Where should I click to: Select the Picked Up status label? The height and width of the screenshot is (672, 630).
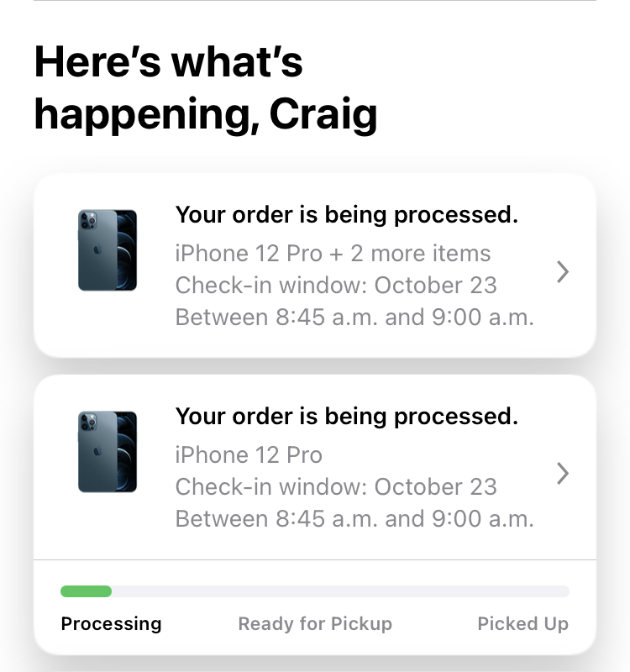click(x=522, y=623)
